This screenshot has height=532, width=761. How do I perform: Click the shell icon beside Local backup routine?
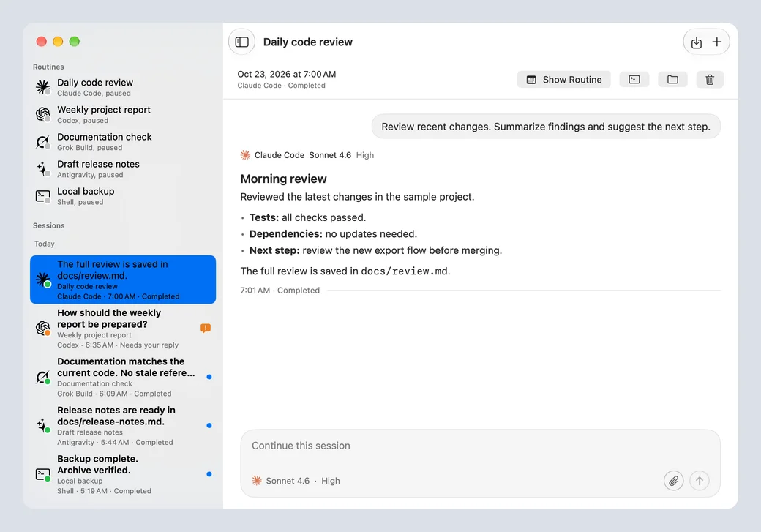pyautogui.click(x=42, y=196)
